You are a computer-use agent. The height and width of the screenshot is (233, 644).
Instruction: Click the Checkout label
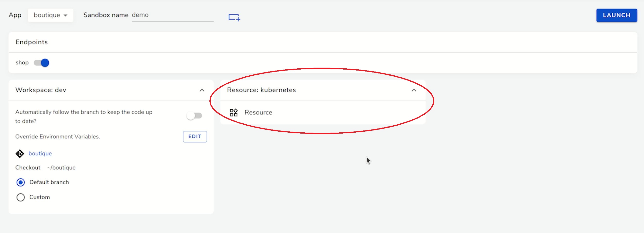[x=28, y=168]
